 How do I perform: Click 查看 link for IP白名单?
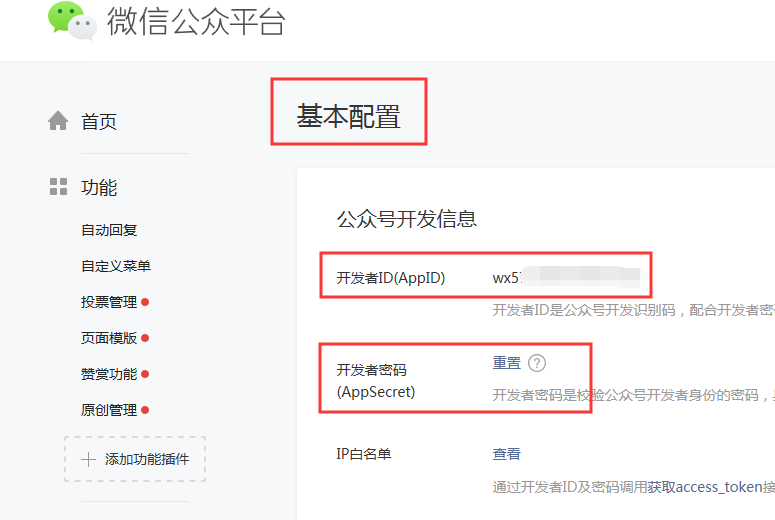(507, 454)
